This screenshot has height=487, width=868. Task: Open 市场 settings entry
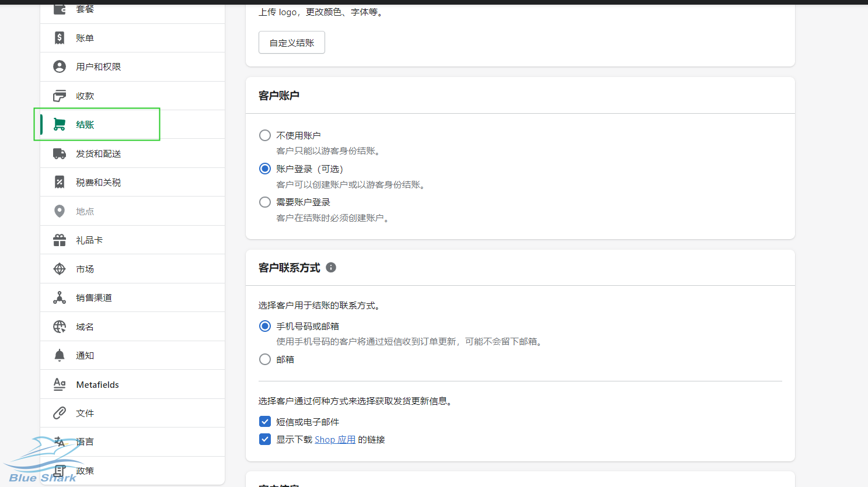click(133, 269)
